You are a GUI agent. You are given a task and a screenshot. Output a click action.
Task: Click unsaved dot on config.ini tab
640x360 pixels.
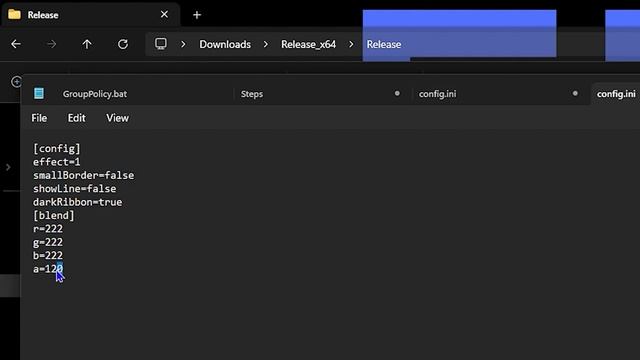(x=575, y=93)
